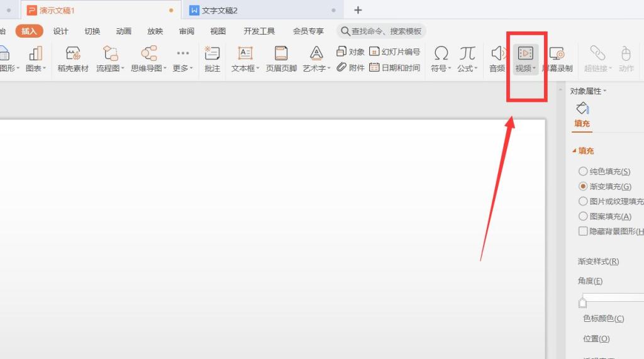Screen dimensions: 644x359
Task: Click the 角度(E) label
Action: pyautogui.click(x=590, y=281)
